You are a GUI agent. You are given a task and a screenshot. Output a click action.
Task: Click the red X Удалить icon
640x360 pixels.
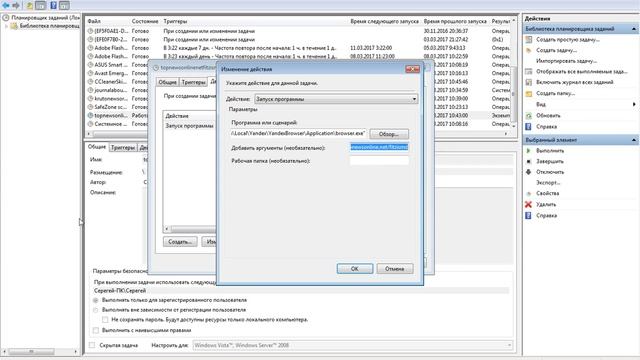529,204
